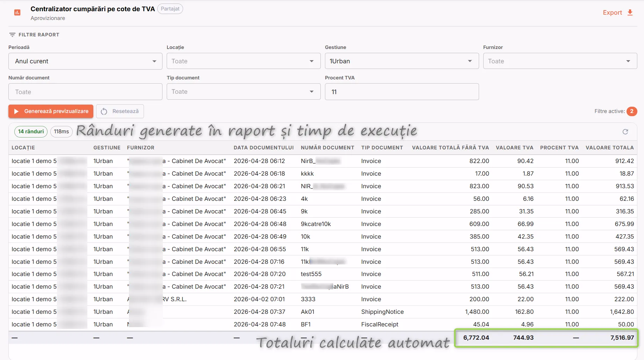Click the orange report chart icon
Viewport: 644px width, 360px height.
[x=17, y=13]
